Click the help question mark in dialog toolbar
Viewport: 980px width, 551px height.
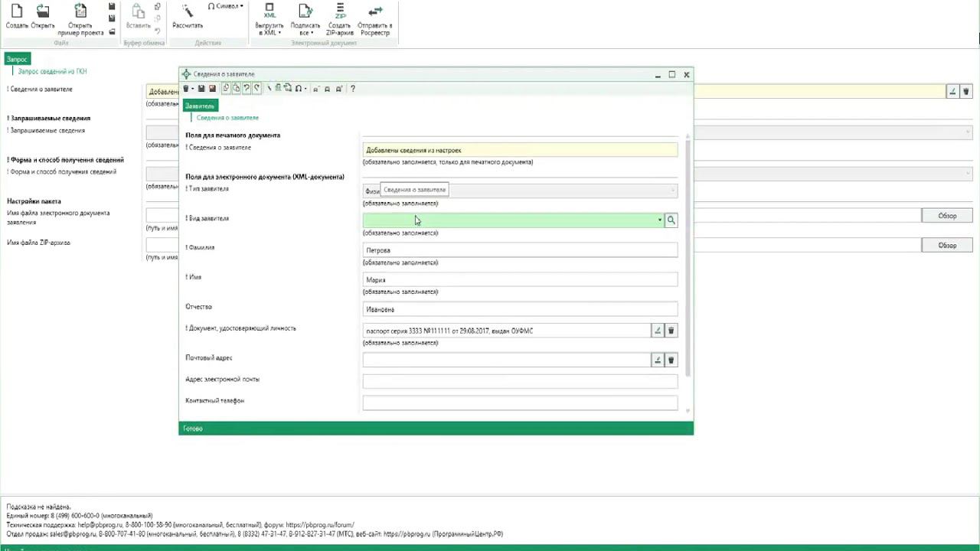pos(352,89)
